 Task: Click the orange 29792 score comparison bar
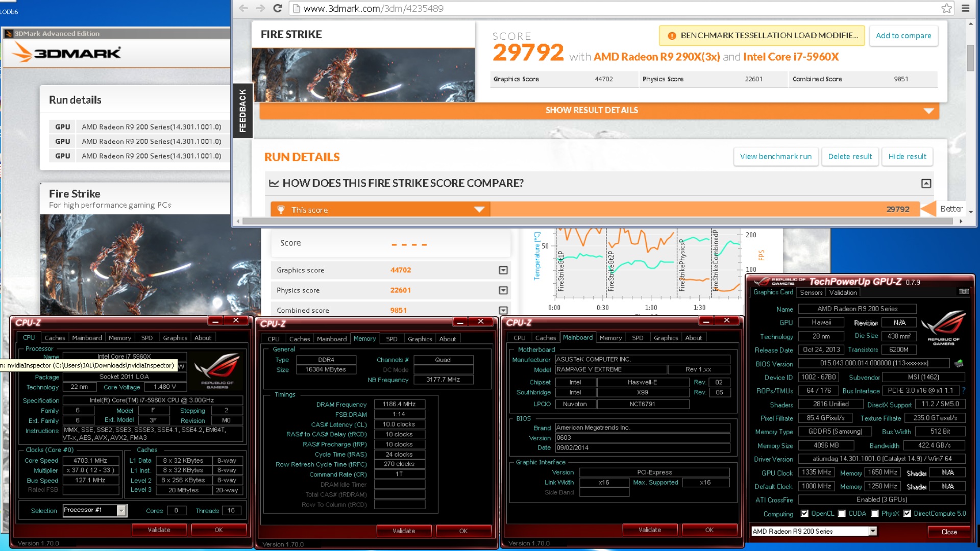click(x=704, y=209)
